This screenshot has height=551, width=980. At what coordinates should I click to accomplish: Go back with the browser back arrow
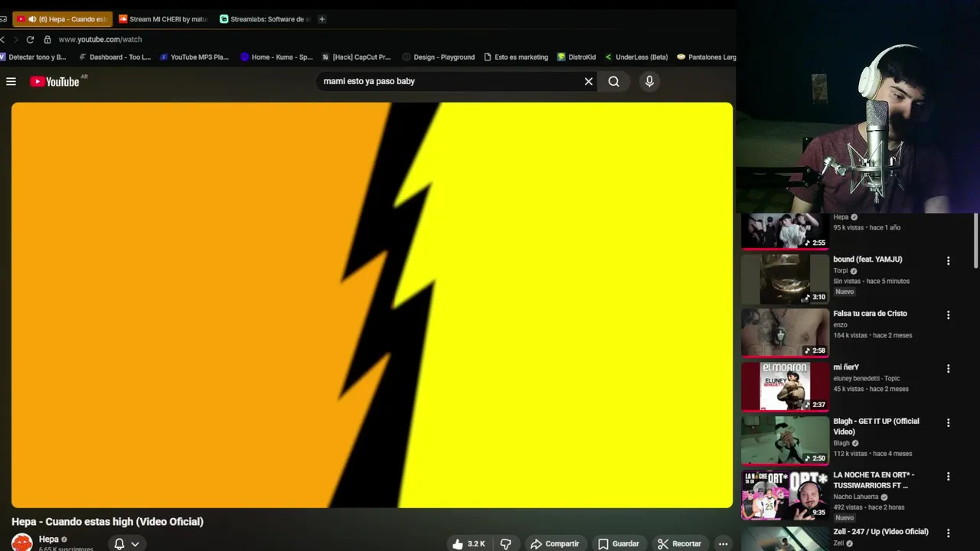click(x=3, y=39)
